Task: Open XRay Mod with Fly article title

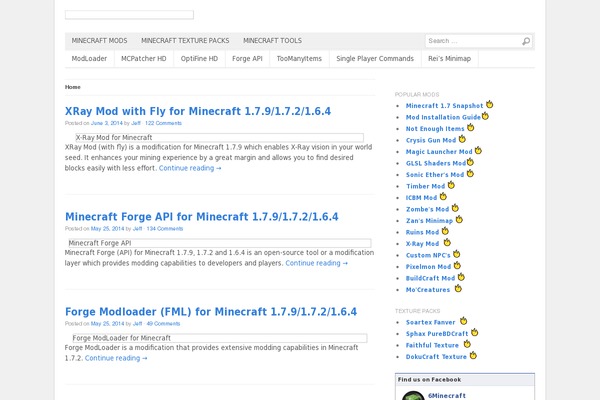Action: (x=198, y=111)
